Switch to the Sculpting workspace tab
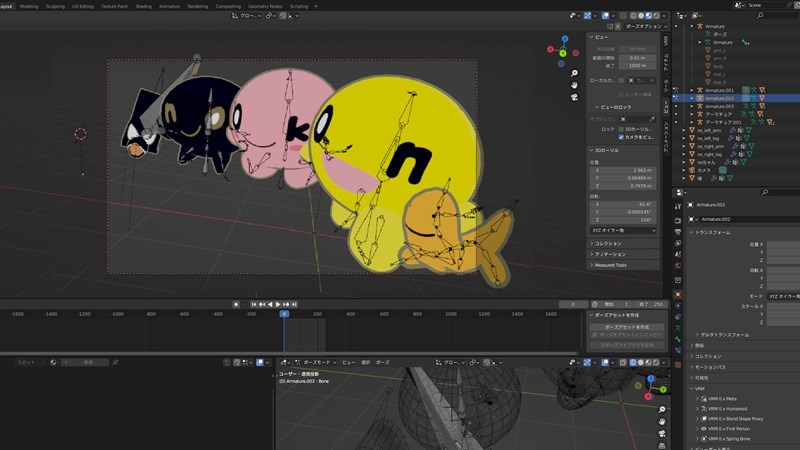This screenshot has height=450, width=800. [55, 6]
